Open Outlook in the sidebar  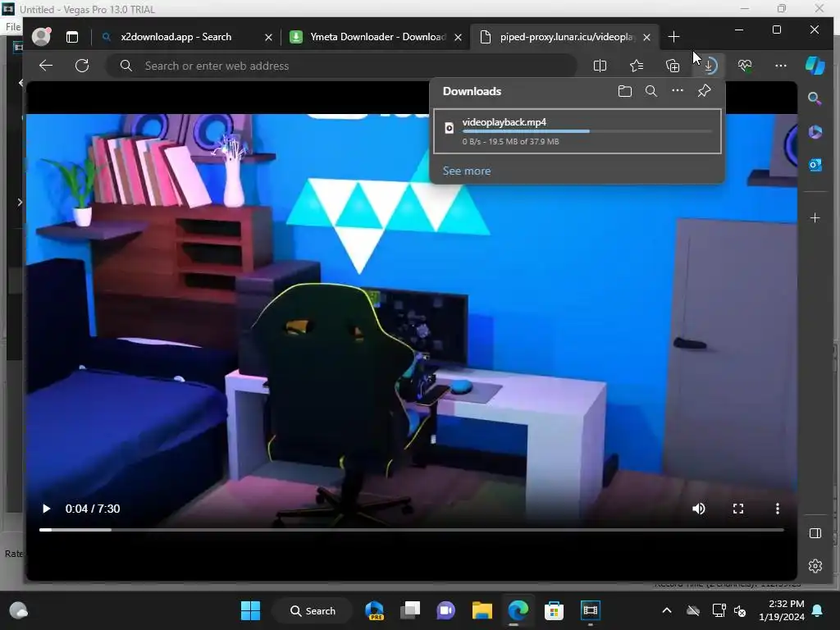(815, 164)
